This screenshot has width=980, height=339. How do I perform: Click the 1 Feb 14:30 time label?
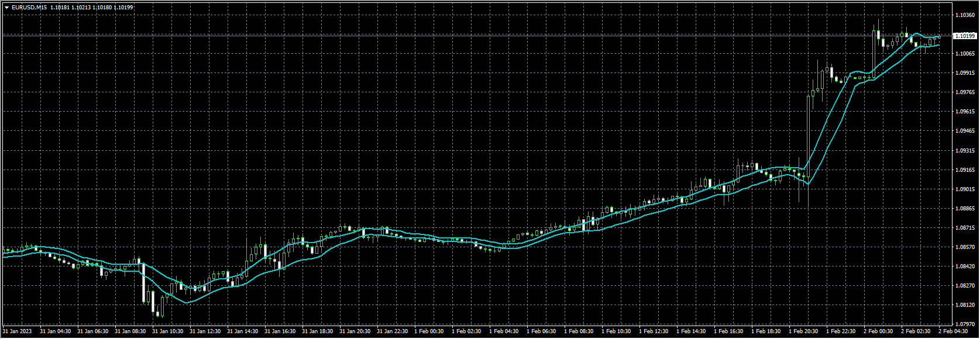pos(691,331)
